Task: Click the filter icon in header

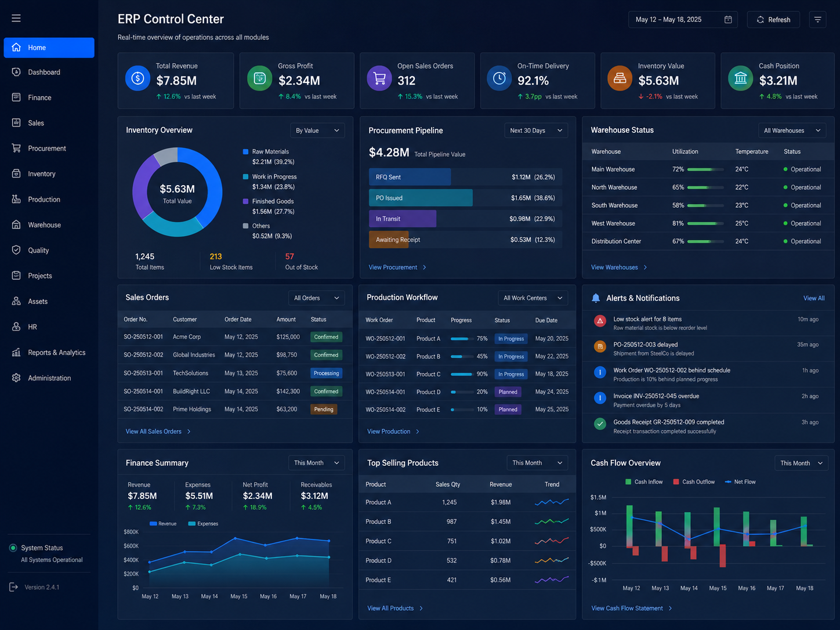Action: (x=817, y=20)
